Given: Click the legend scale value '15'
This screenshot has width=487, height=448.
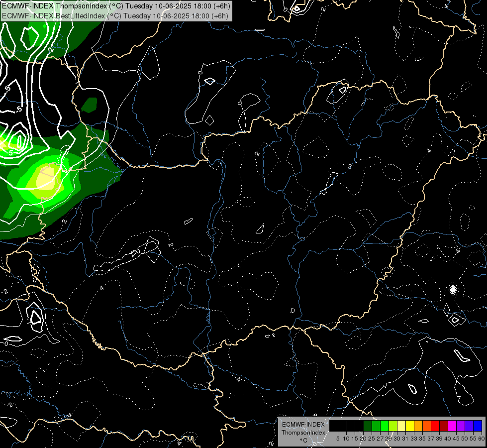Looking at the screenshot, I should point(355,439).
